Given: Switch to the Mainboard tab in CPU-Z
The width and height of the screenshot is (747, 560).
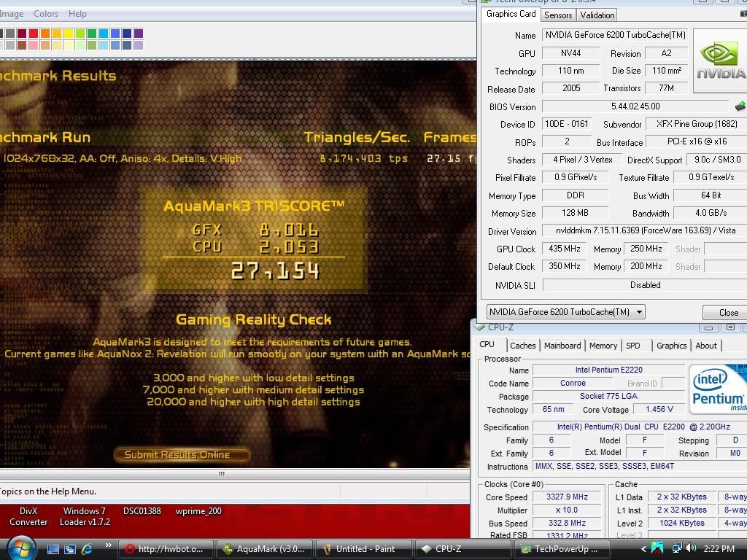Looking at the screenshot, I should pos(562,346).
